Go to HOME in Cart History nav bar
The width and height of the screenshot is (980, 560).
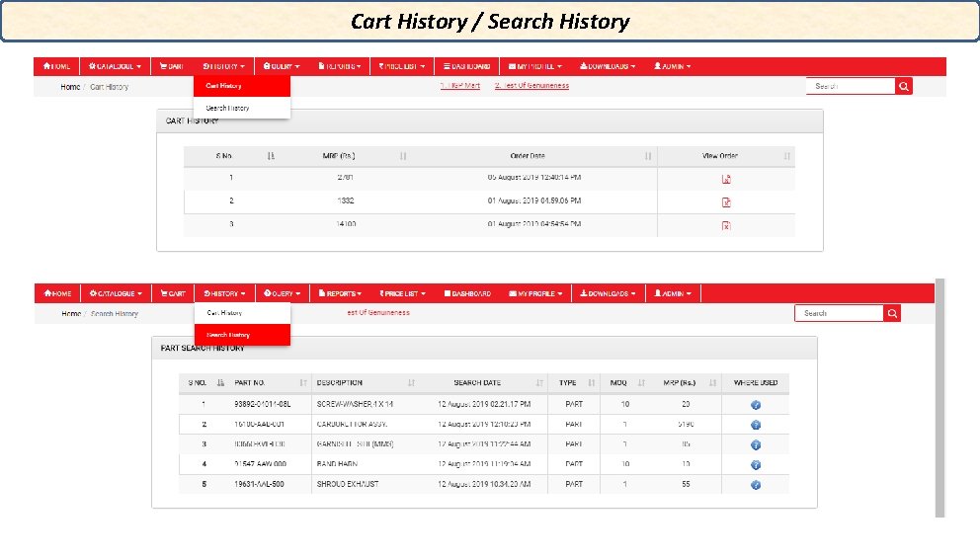pyautogui.click(x=57, y=66)
